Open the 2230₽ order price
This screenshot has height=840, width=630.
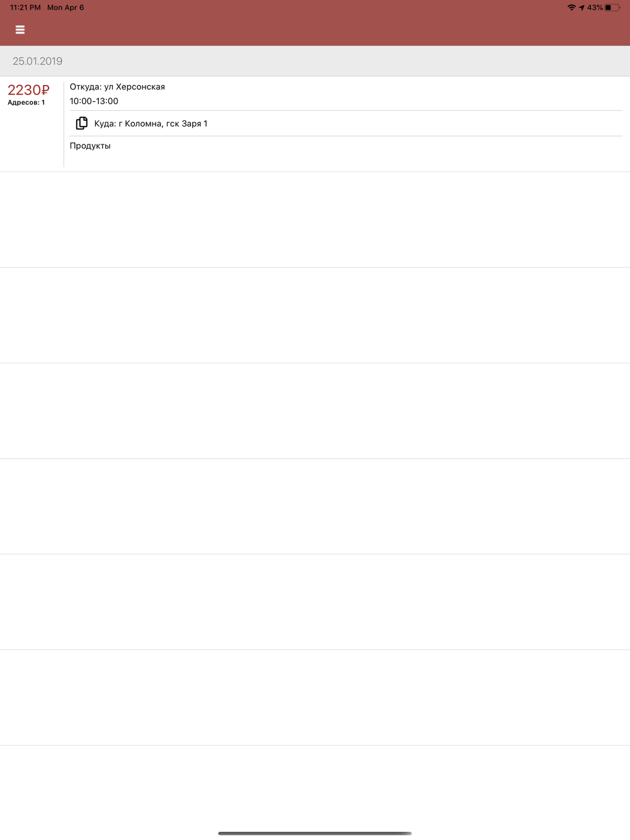click(28, 90)
